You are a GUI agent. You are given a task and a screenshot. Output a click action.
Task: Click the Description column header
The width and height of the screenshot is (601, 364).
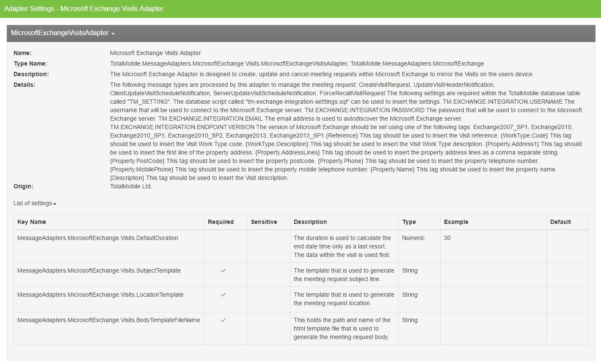click(x=310, y=222)
